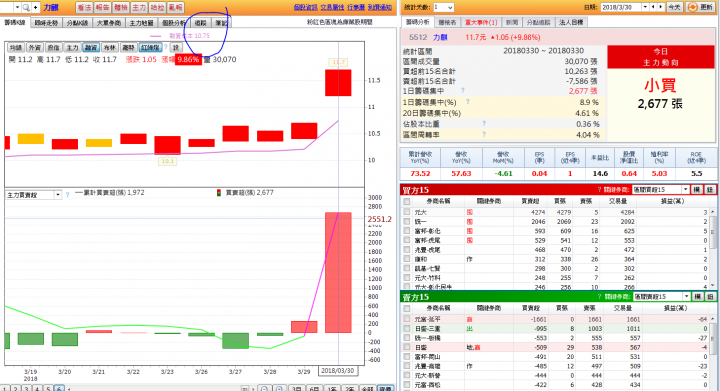Click the date field showing 2018/3/30
The image size is (720, 391).
click(x=621, y=7)
